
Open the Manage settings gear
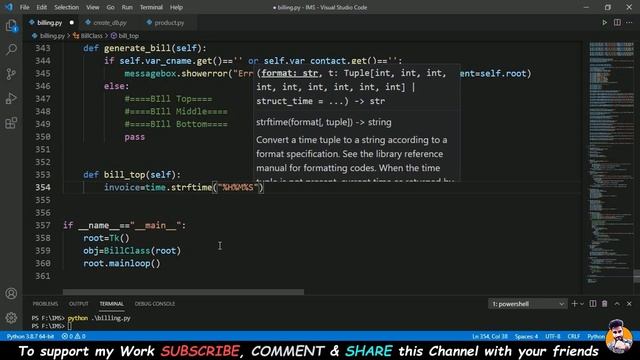tap(11, 317)
